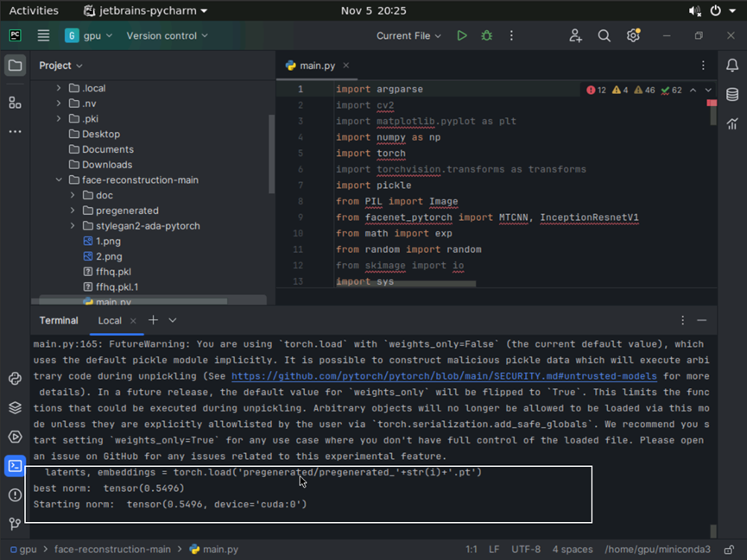Open the Version control dropdown
This screenshot has width=747, height=560.
point(167,35)
